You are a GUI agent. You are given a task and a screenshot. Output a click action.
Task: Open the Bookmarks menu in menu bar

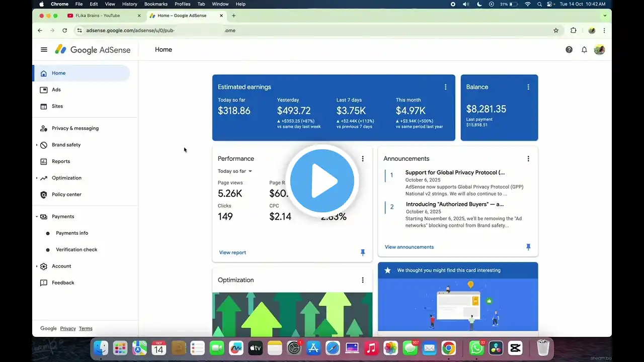pos(155,4)
